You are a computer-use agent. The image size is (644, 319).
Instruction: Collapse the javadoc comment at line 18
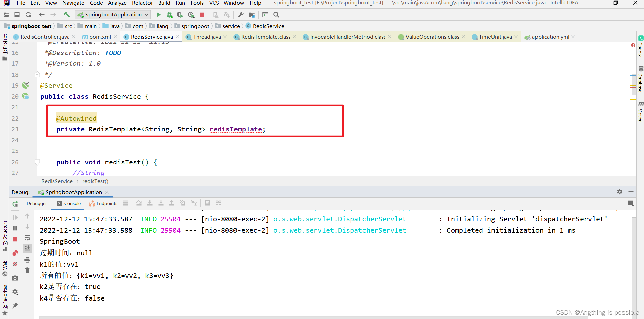[37, 75]
